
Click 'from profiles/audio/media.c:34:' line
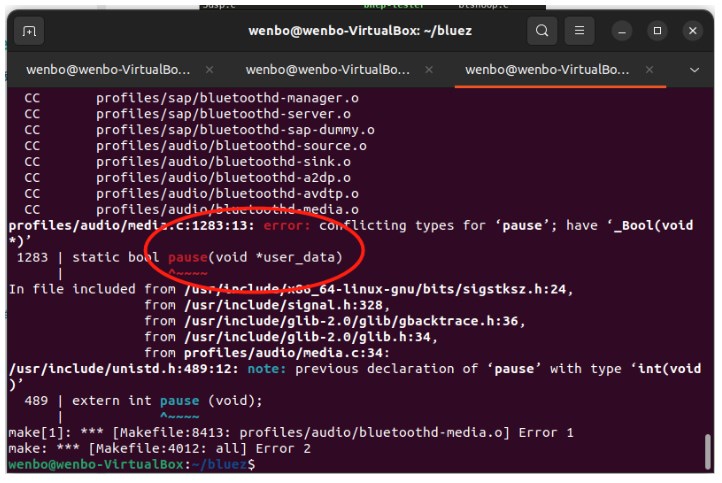(267, 353)
